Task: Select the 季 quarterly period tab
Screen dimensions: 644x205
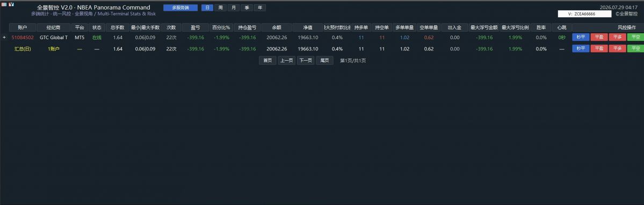Action: pos(247,8)
